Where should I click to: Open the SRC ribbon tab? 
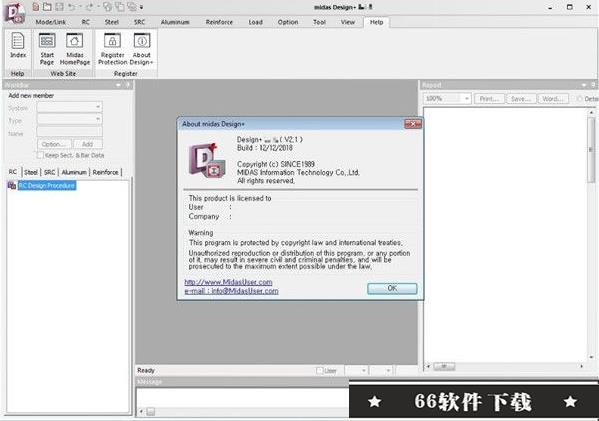139,22
